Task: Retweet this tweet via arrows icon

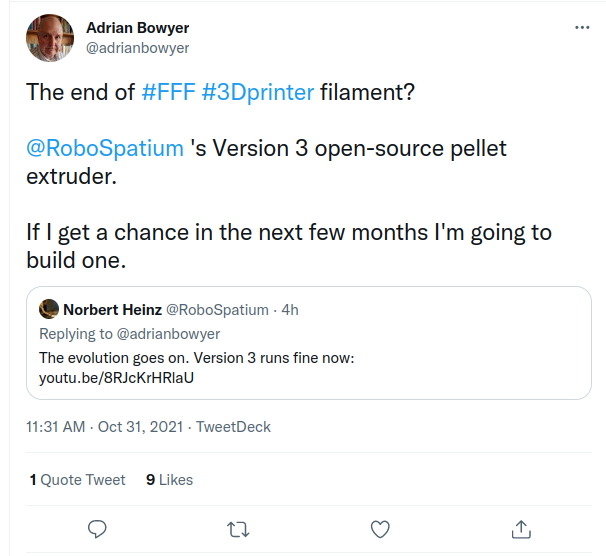Action: point(238,527)
